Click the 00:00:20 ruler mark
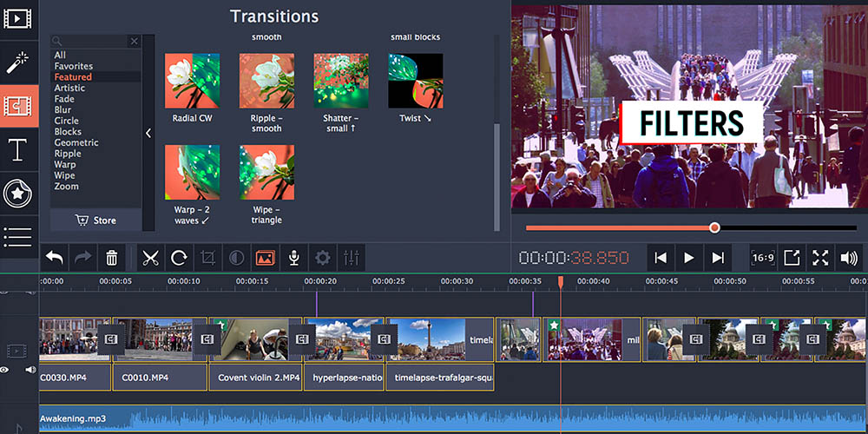This screenshot has height=434, width=868. [x=320, y=281]
